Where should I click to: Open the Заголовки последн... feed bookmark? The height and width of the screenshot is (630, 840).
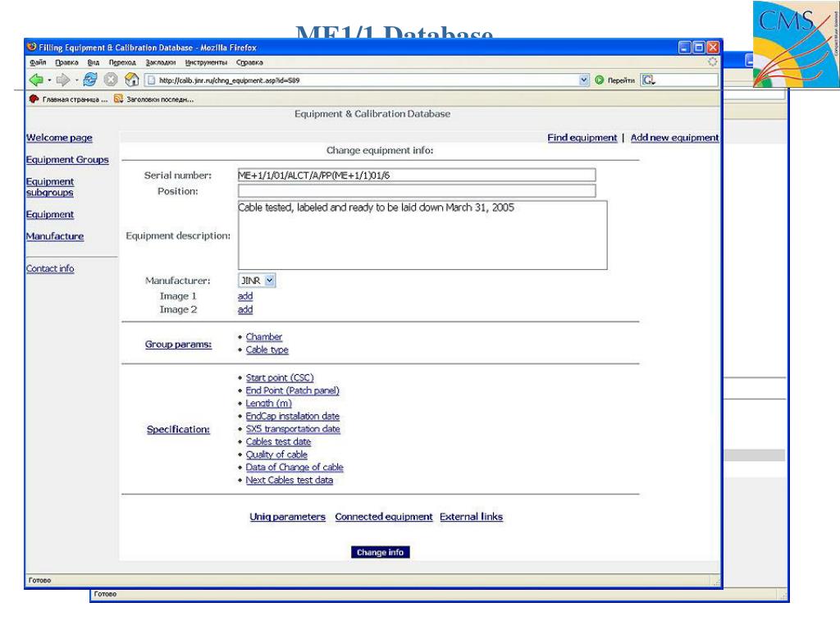click(x=153, y=99)
